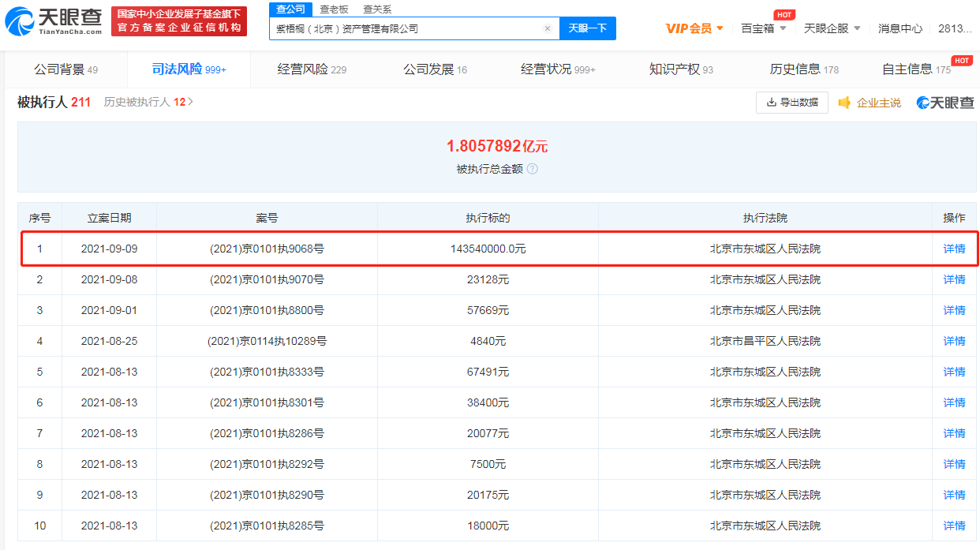Image resolution: width=980 pixels, height=550 pixels.
Task: Click the 消息中心 link
Action: point(900,28)
